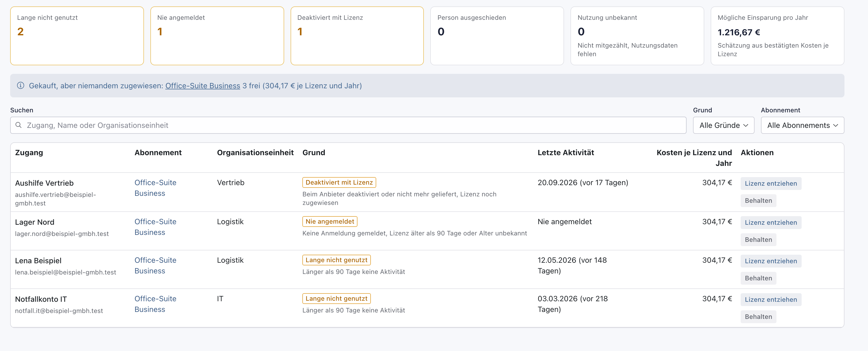Image resolution: width=868 pixels, height=351 pixels.
Task: Click the Abonnement column header
Action: pos(158,152)
